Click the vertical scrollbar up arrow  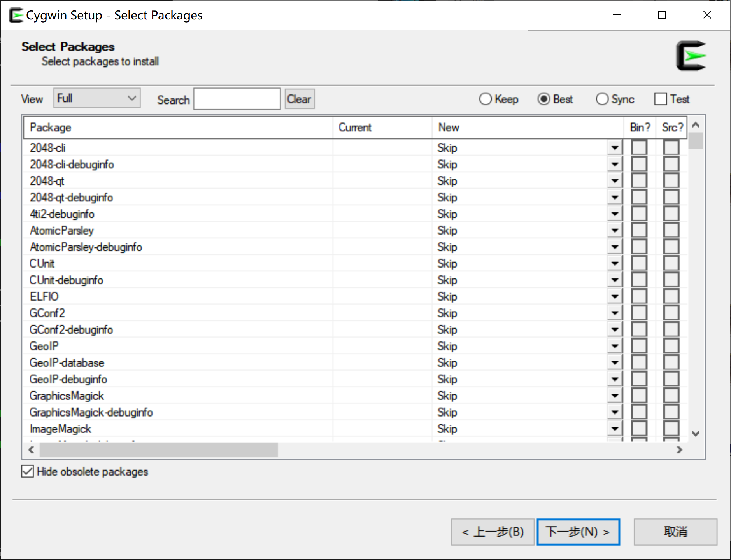(x=696, y=125)
